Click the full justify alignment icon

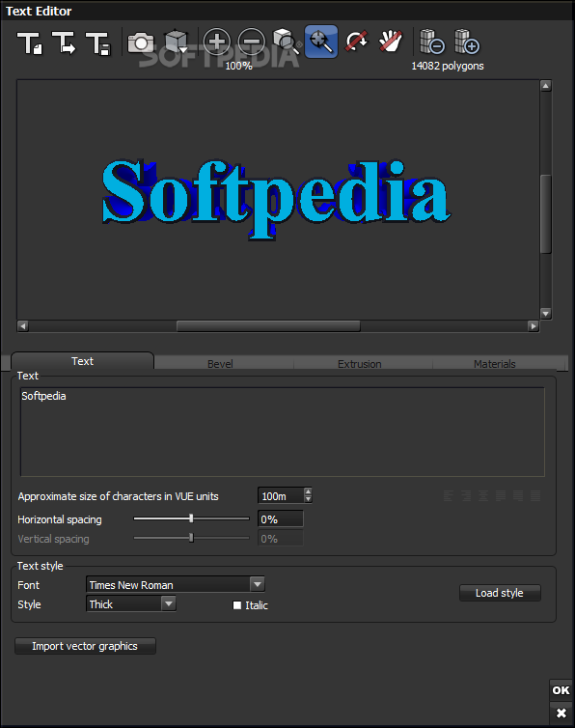click(x=535, y=496)
